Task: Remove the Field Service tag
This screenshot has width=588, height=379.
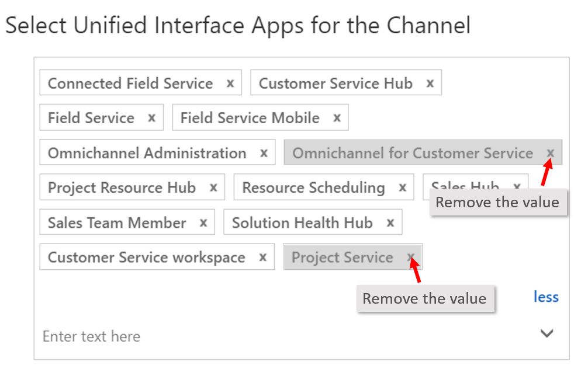Action: tap(151, 119)
